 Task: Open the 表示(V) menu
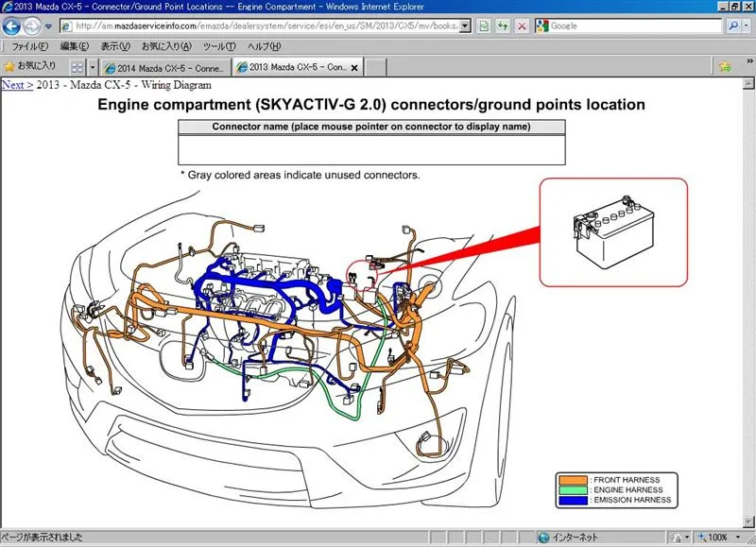(x=114, y=46)
